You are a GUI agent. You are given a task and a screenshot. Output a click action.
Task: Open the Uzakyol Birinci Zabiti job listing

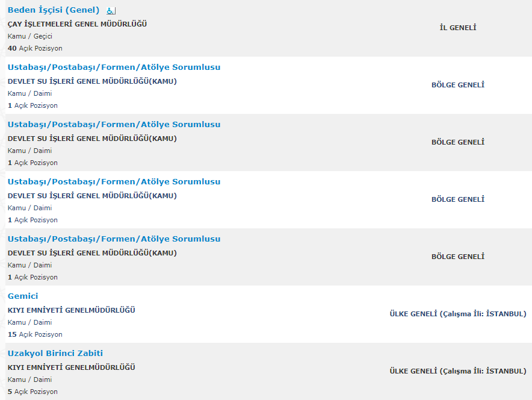click(55, 354)
